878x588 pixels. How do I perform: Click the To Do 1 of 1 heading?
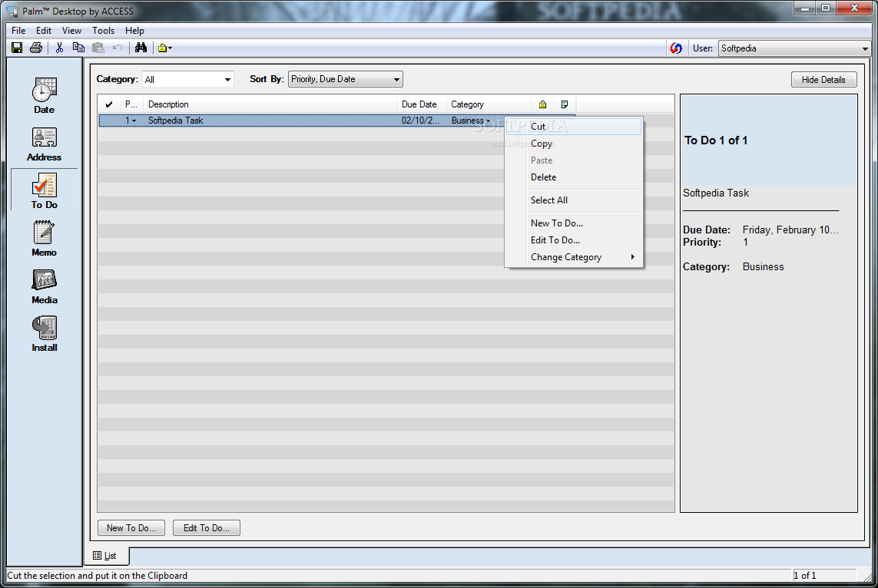716,140
